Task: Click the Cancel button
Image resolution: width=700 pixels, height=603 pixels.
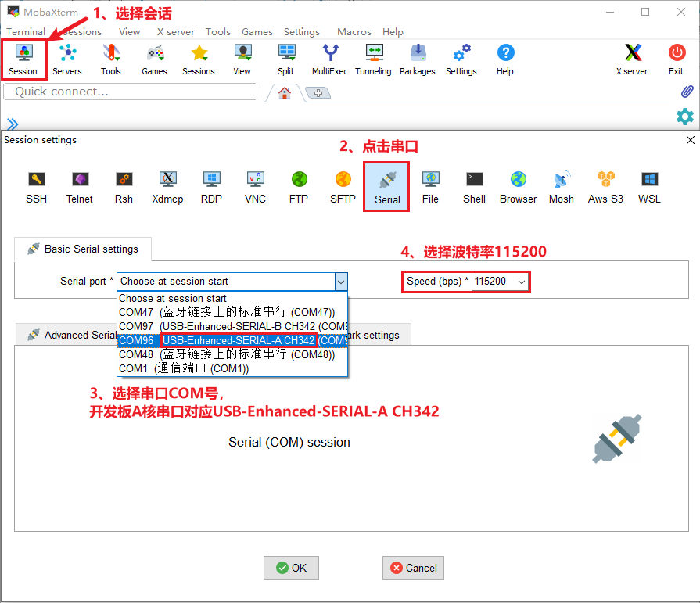Action: tap(413, 568)
